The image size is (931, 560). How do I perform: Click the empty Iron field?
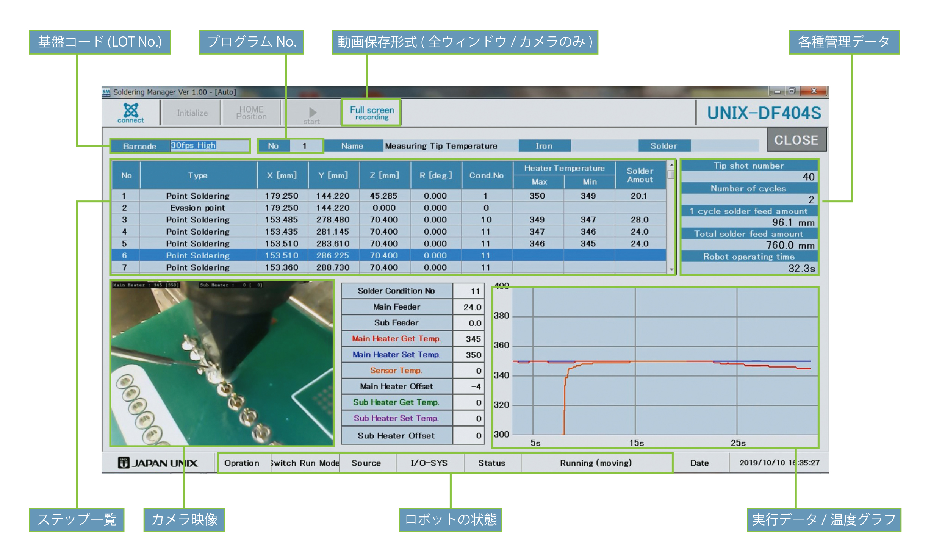[x=604, y=146]
